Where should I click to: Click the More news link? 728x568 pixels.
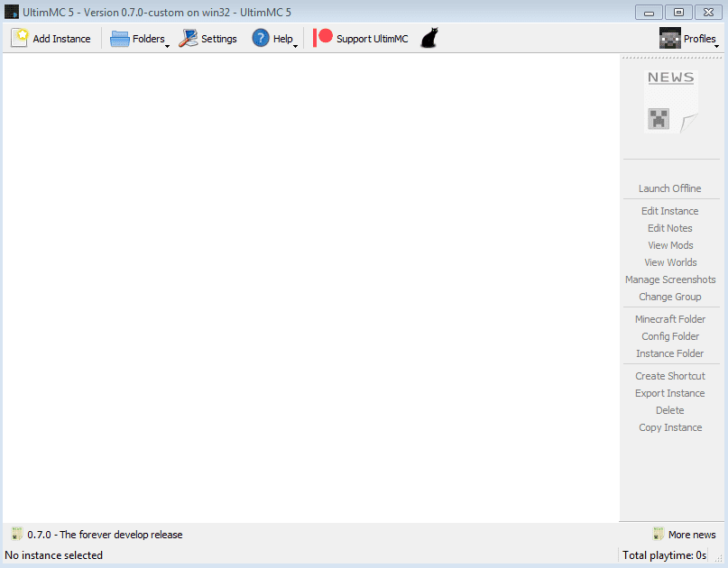[692, 535]
